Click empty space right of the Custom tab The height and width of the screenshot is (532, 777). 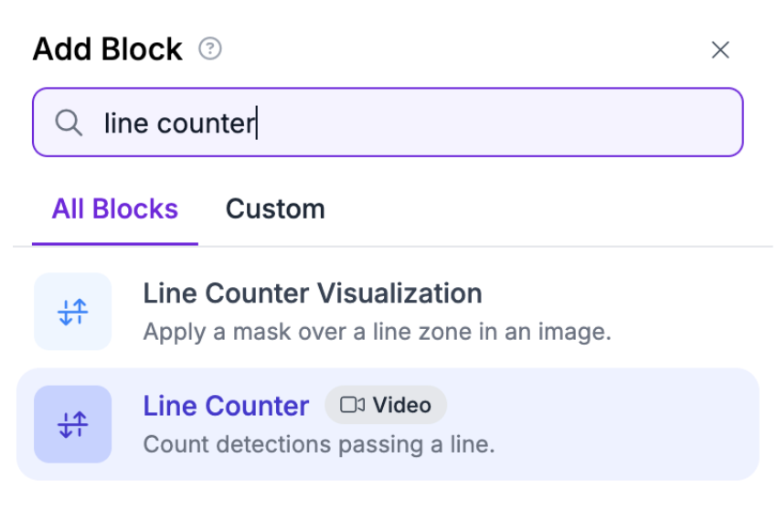(548, 209)
